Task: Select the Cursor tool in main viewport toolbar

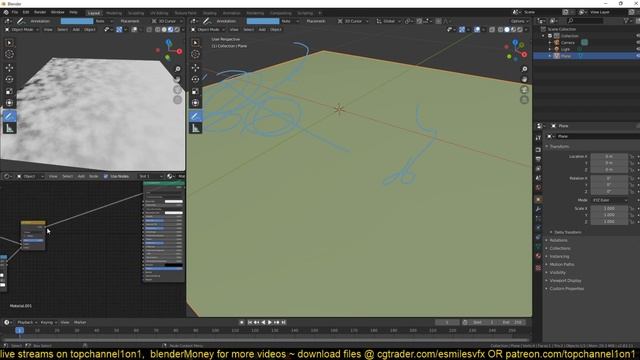Action: [196, 54]
